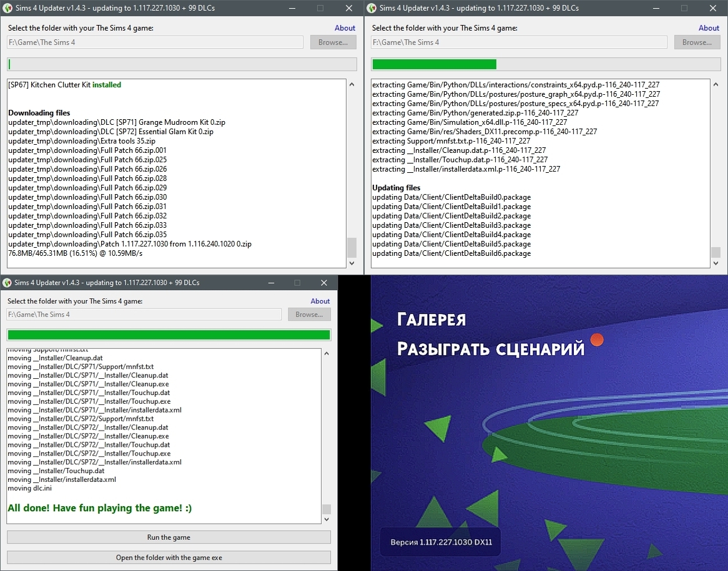This screenshot has height=571, width=728.
Task: Click 'moving __Installer/DLC/SP71/Support/mnfst.txt' line
Action: click(x=81, y=367)
